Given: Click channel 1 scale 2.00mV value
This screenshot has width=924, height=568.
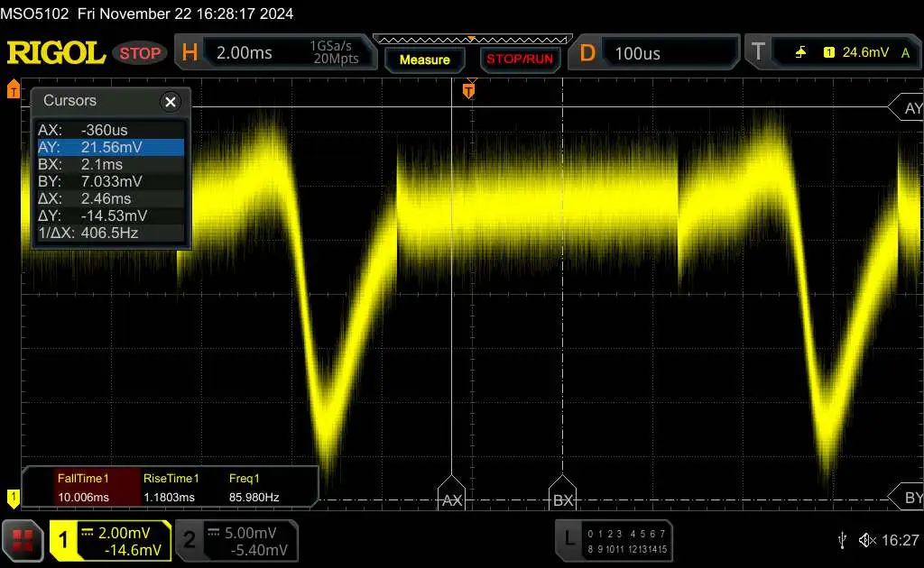Looking at the screenshot, I should click(124, 533).
